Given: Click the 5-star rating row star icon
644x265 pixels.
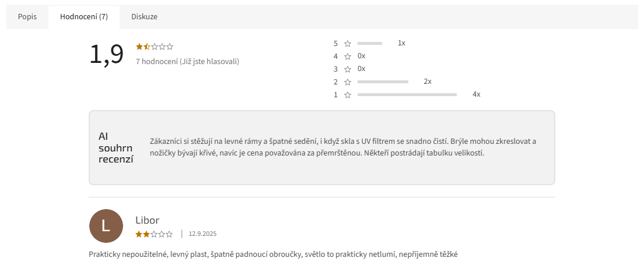Looking at the screenshot, I should pyautogui.click(x=348, y=44).
